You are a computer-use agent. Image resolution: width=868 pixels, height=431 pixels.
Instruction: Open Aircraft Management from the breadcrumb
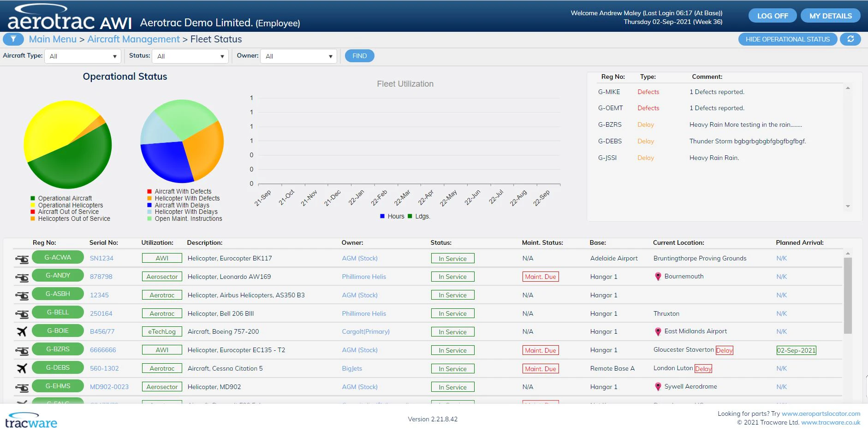tap(134, 39)
